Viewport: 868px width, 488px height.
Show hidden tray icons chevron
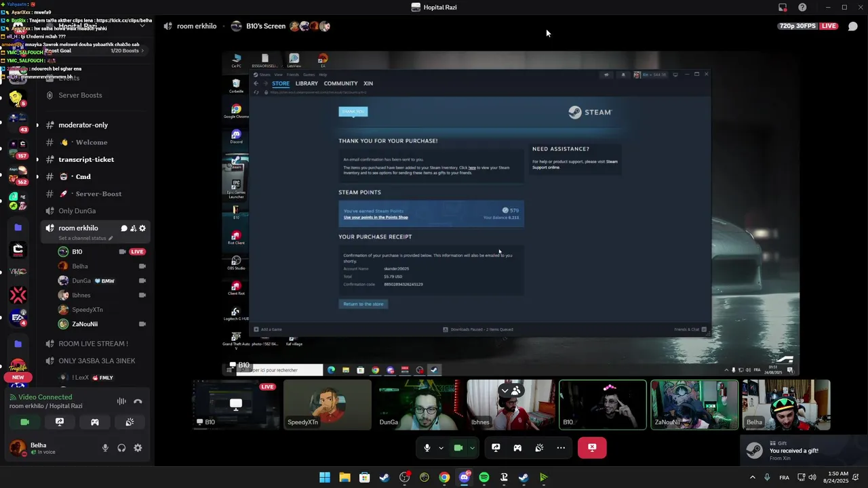752,478
